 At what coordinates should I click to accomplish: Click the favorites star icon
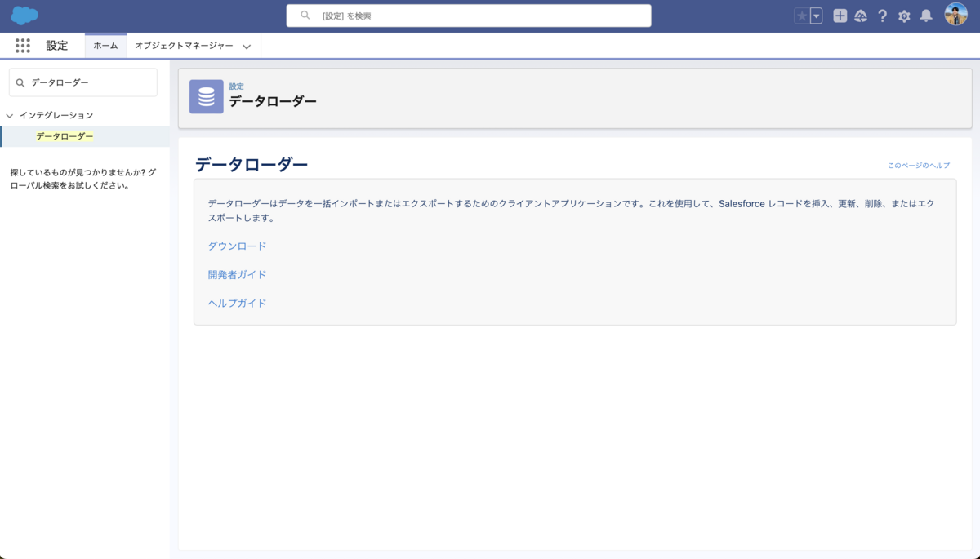click(x=801, y=16)
